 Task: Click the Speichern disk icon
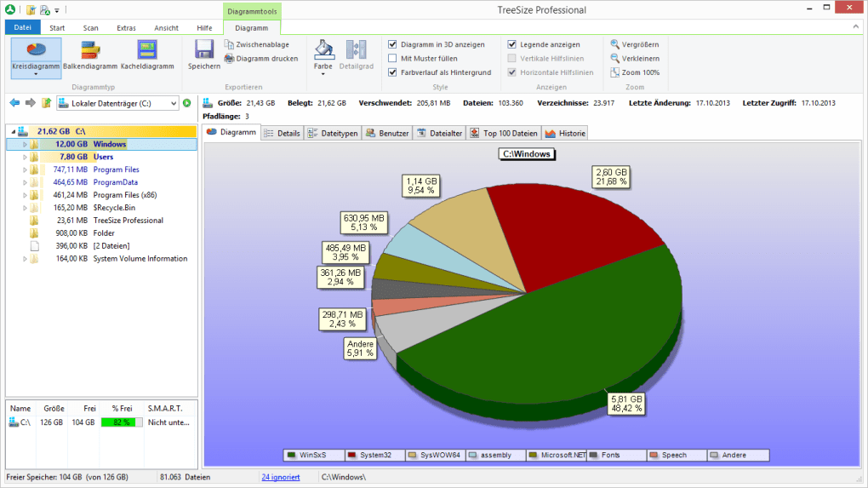[x=203, y=49]
